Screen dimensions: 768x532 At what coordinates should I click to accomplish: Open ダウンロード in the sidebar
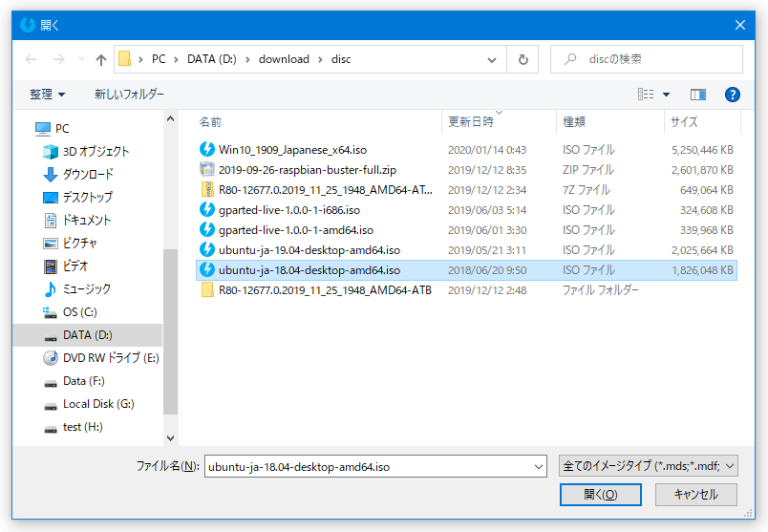(x=79, y=175)
